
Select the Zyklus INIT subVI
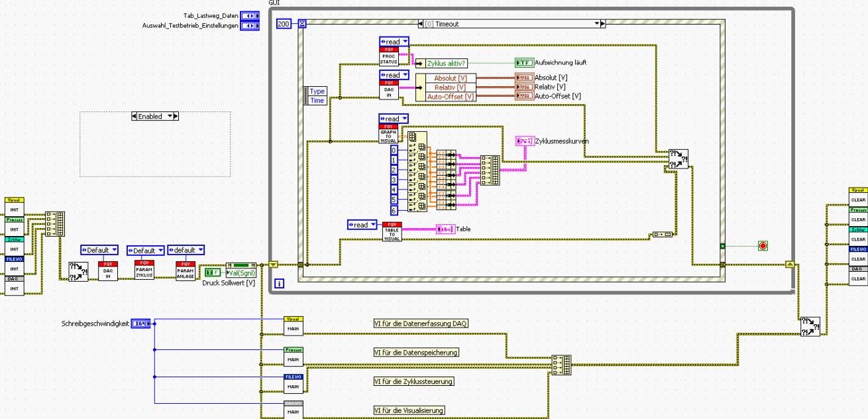click(14, 246)
